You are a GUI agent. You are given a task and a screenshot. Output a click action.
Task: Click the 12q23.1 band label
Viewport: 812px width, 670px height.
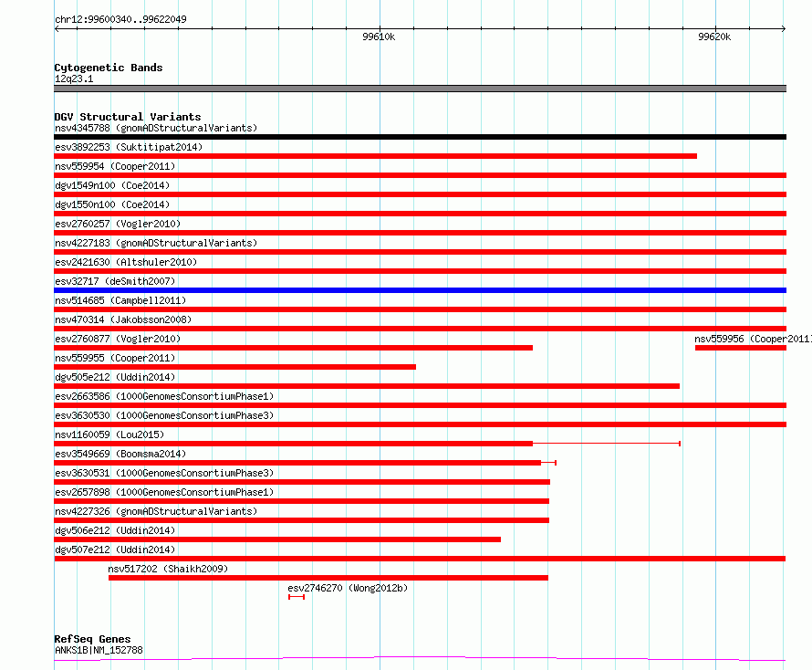(x=74, y=79)
